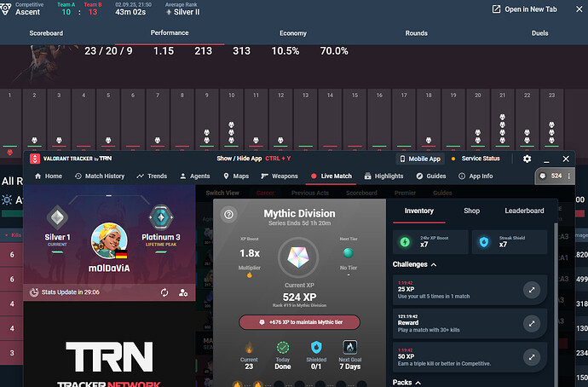Click the Mobile App button

coord(420,159)
